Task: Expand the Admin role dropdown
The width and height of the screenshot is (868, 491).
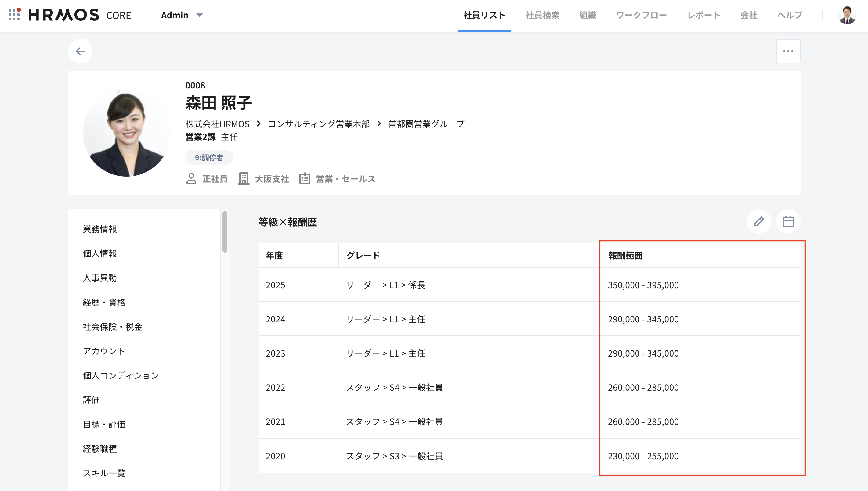Action: pyautogui.click(x=199, y=15)
